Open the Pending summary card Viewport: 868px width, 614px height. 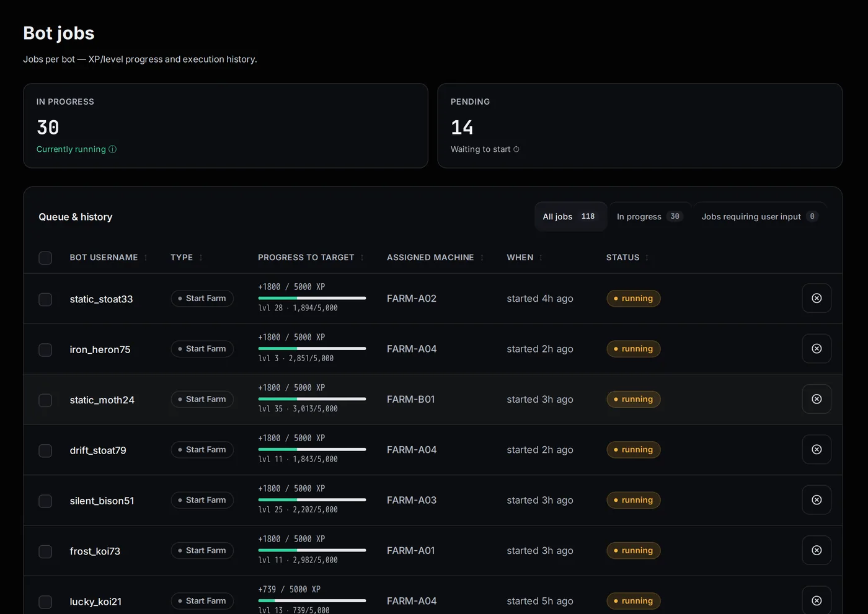pyautogui.click(x=640, y=126)
